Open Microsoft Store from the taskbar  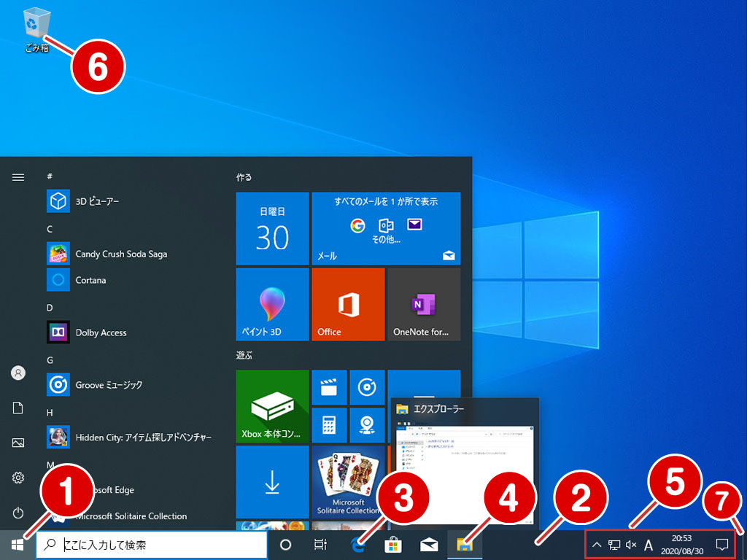pyautogui.click(x=393, y=545)
